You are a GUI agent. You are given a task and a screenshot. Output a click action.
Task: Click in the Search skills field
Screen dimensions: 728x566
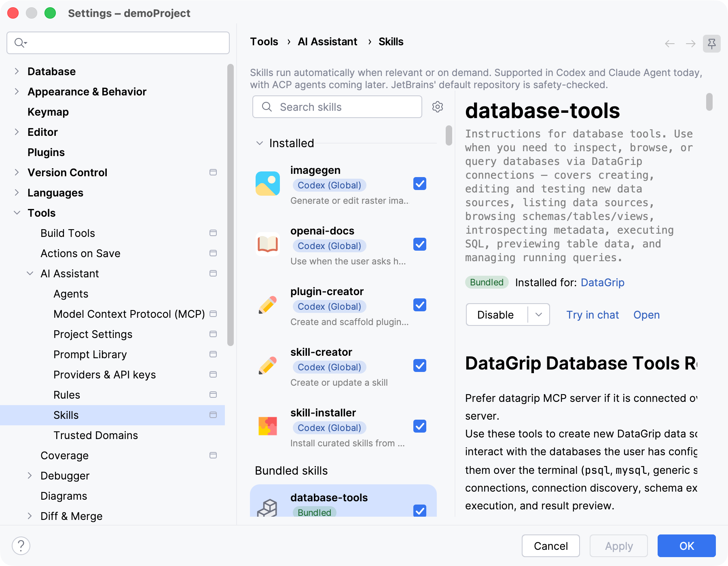[x=337, y=107]
